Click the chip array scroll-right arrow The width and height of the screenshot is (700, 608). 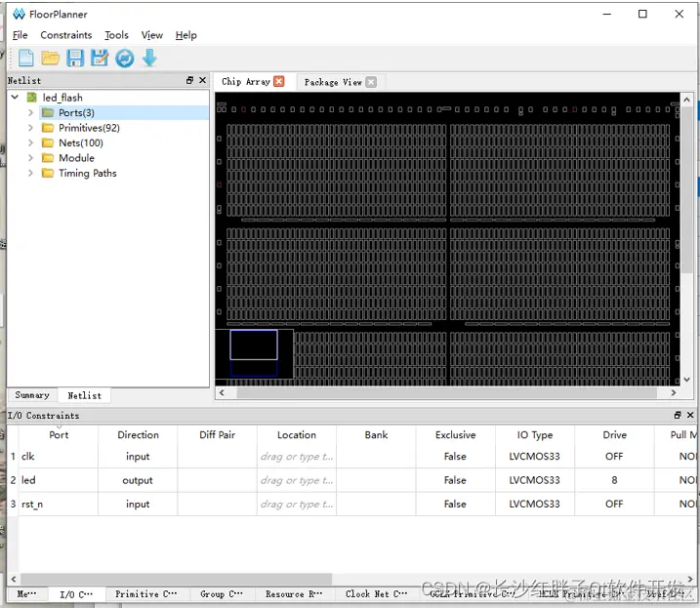point(674,393)
